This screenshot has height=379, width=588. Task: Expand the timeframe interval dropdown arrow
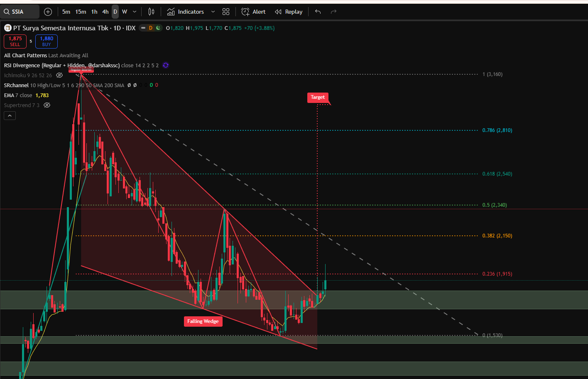(x=135, y=12)
